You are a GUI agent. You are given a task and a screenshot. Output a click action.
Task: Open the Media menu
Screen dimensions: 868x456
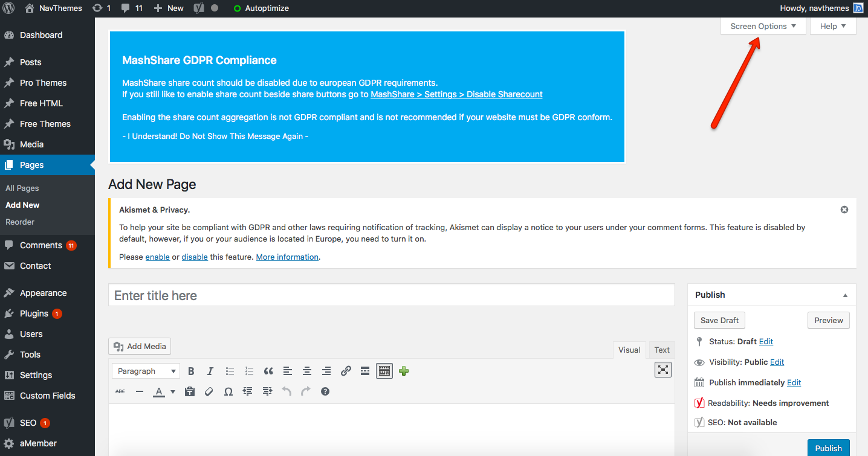click(47, 144)
